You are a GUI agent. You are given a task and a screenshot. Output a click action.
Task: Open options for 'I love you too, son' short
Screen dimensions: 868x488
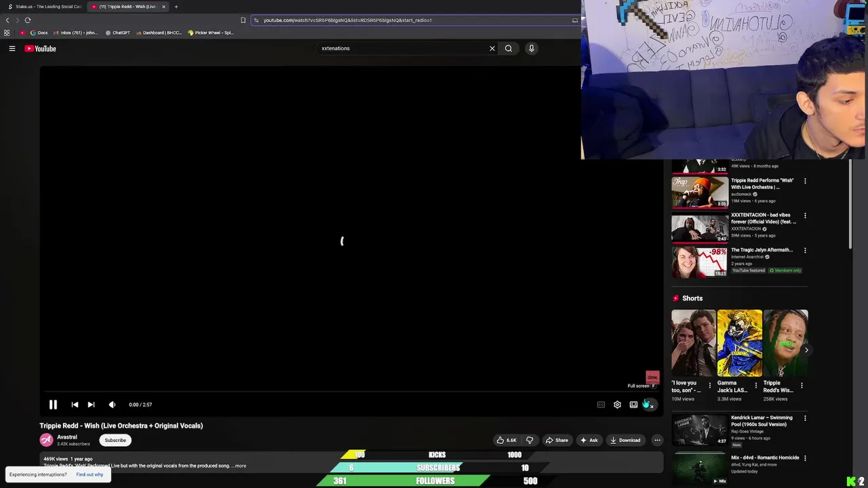pos(710,385)
